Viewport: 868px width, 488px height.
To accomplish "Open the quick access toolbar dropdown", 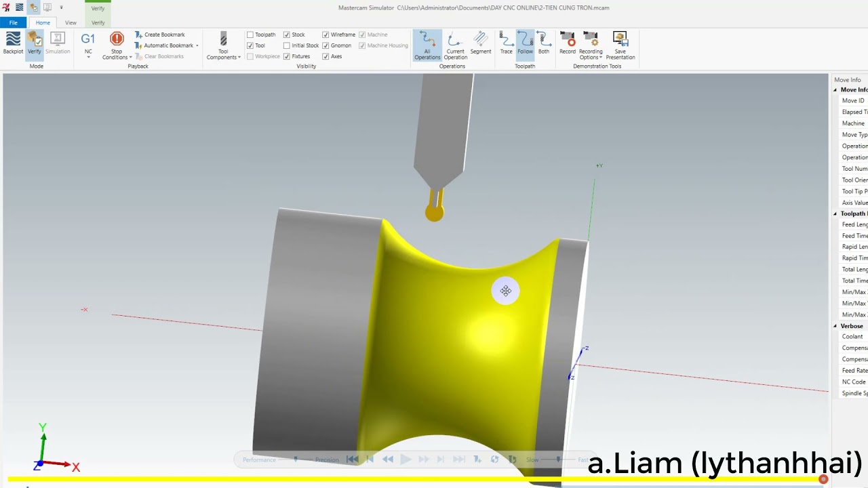I will [x=61, y=7].
